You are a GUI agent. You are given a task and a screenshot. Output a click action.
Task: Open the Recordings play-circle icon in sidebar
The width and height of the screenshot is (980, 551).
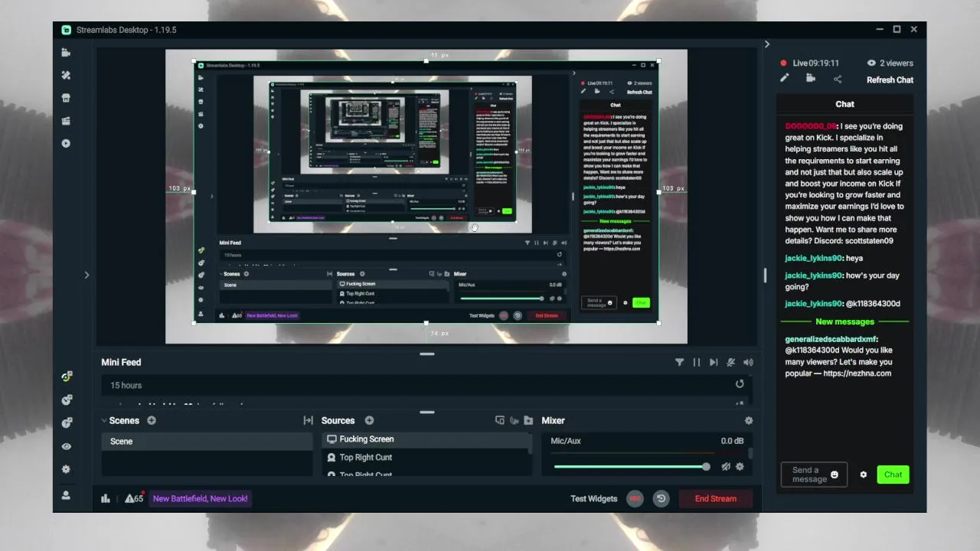(x=66, y=143)
